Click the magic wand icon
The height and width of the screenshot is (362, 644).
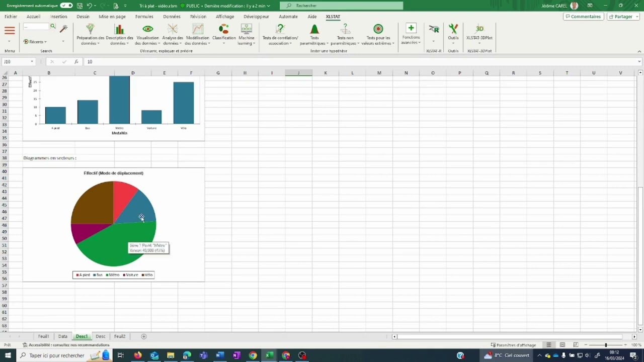point(63,29)
